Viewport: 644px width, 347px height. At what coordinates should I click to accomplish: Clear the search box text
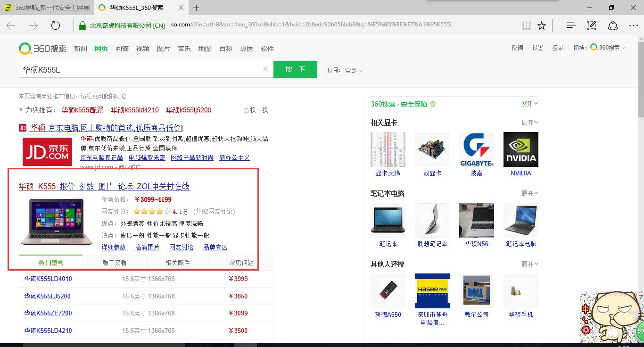click(x=265, y=69)
